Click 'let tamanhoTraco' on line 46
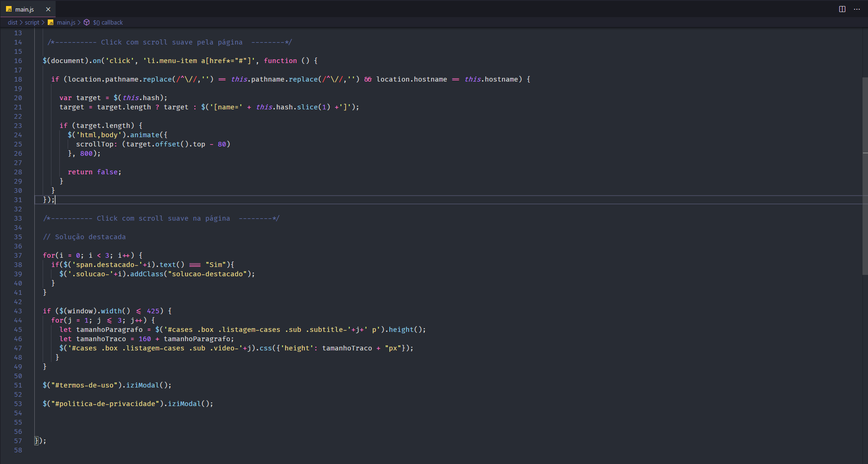The width and height of the screenshot is (868, 464). [93, 339]
